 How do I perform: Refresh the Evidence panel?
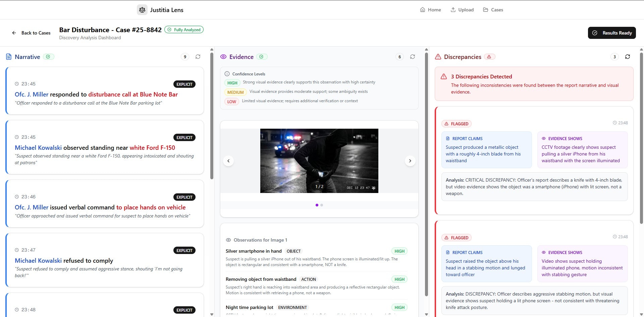tap(413, 57)
